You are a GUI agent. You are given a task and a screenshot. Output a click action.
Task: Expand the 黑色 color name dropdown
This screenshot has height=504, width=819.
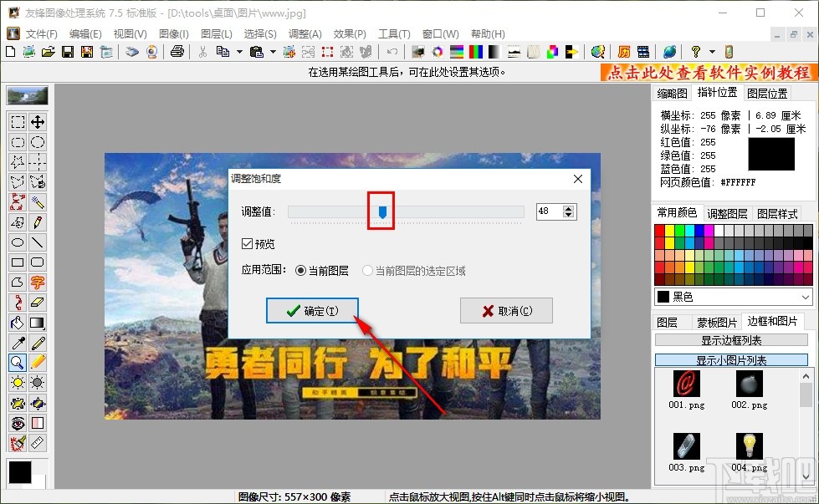click(x=805, y=297)
